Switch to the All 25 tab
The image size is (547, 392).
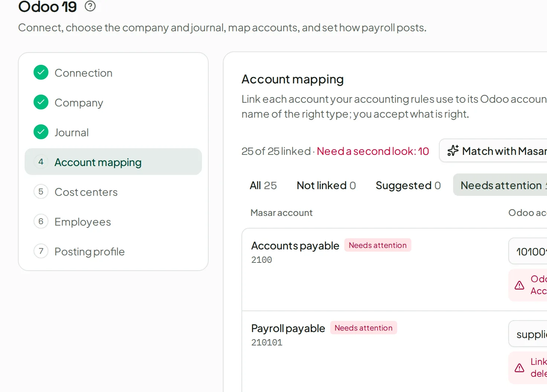[263, 185]
